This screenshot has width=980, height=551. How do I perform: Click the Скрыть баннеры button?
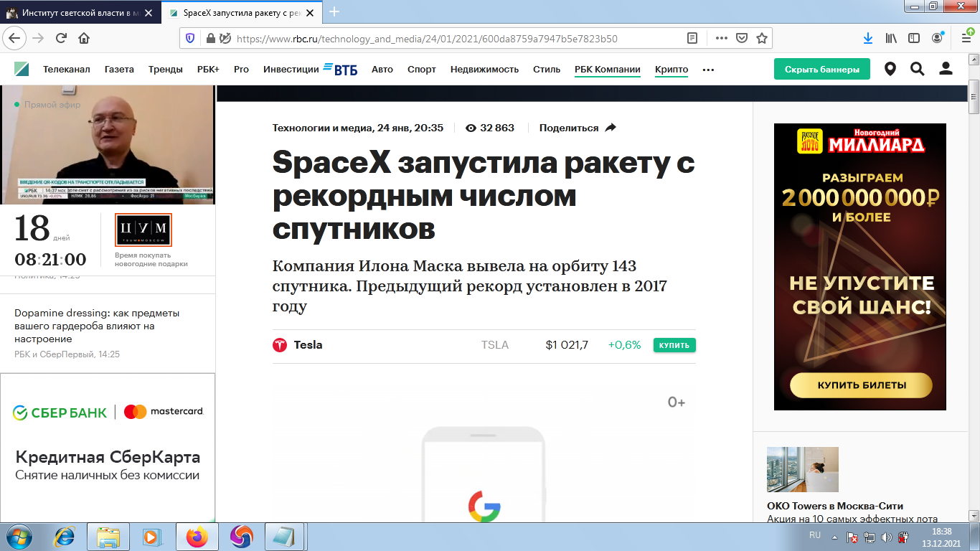tap(821, 69)
